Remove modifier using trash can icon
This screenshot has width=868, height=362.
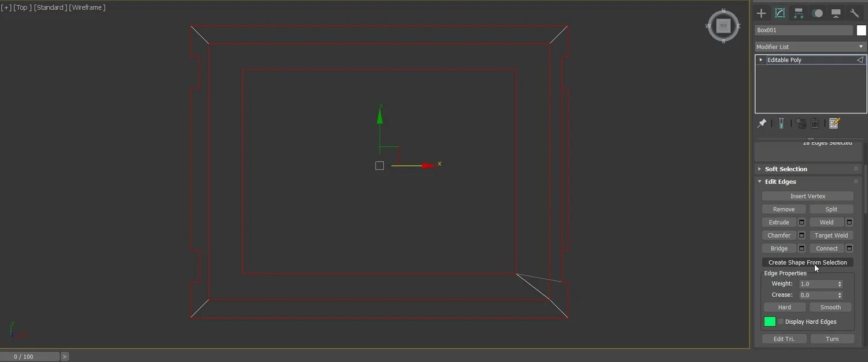tap(815, 123)
